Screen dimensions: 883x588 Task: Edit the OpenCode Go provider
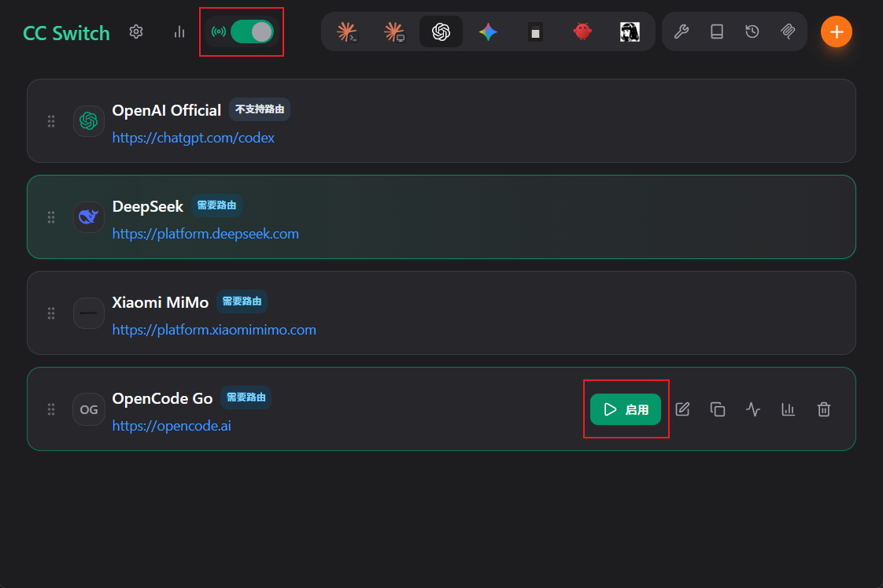pyautogui.click(x=682, y=409)
